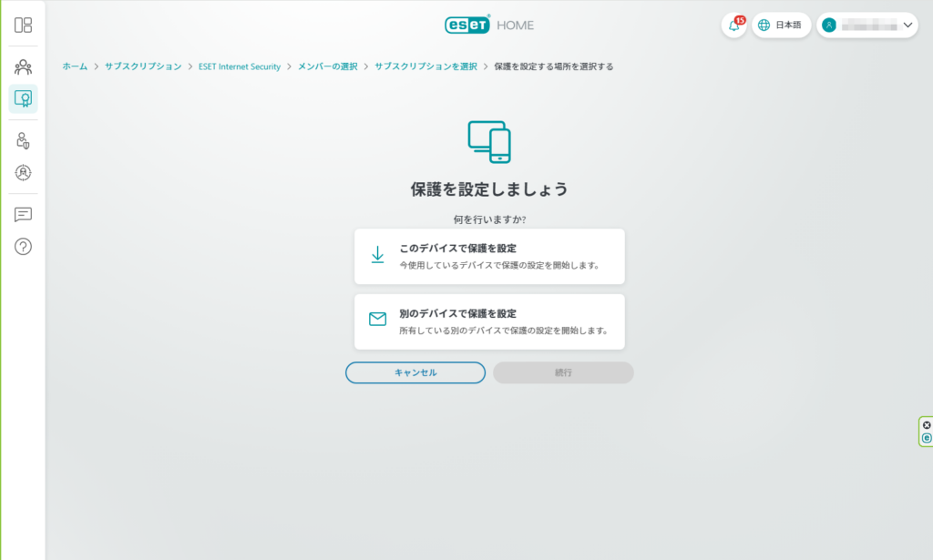Image resolution: width=933 pixels, height=560 pixels.
Task: Select このデバイスで保護を設定 option card
Action: pos(489,256)
